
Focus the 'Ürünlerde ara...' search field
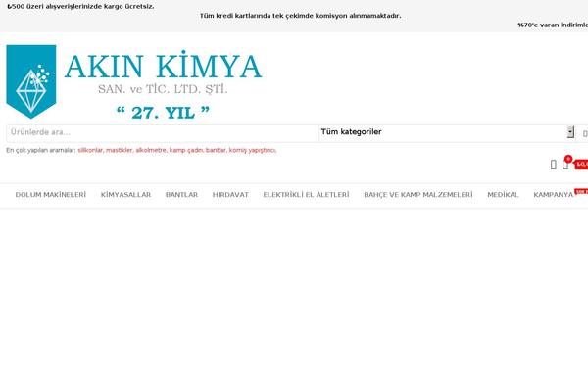(x=163, y=133)
